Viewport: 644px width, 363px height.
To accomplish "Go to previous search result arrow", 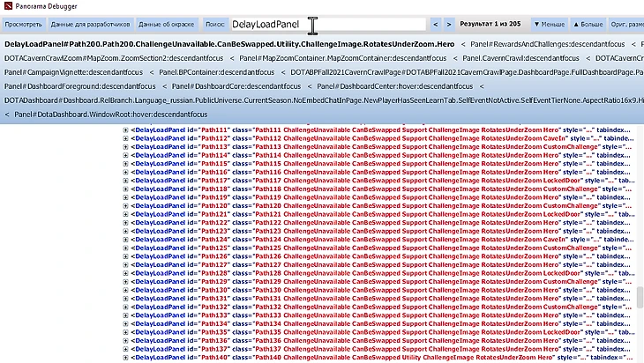I will click(435, 25).
